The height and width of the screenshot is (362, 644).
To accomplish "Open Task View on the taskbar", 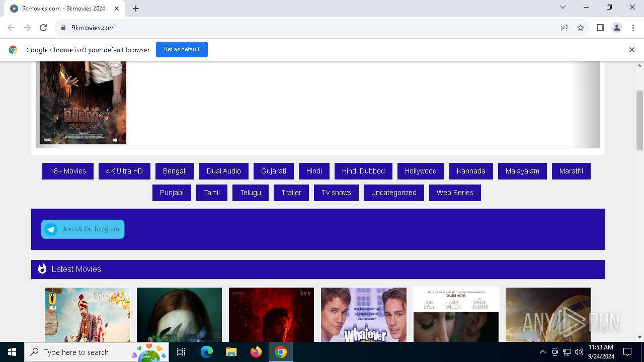I will tap(181, 352).
